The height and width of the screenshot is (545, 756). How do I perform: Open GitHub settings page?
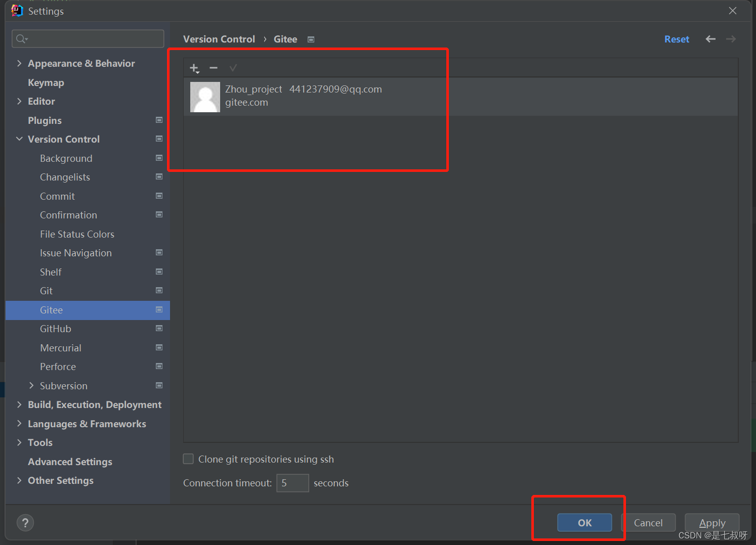(x=56, y=329)
